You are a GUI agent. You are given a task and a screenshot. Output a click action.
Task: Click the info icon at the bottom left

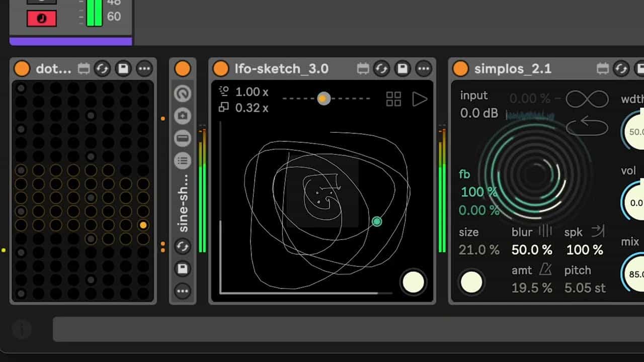click(22, 329)
